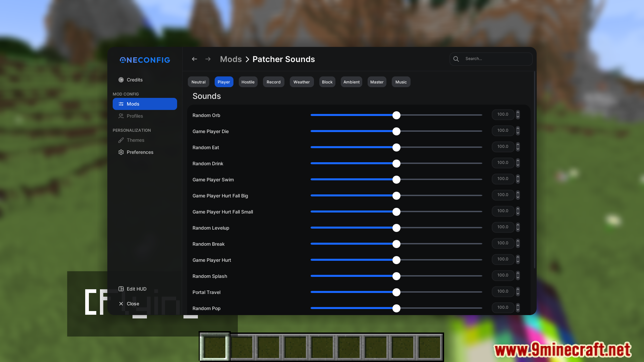Select the first hotbar slot

coord(215,347)
